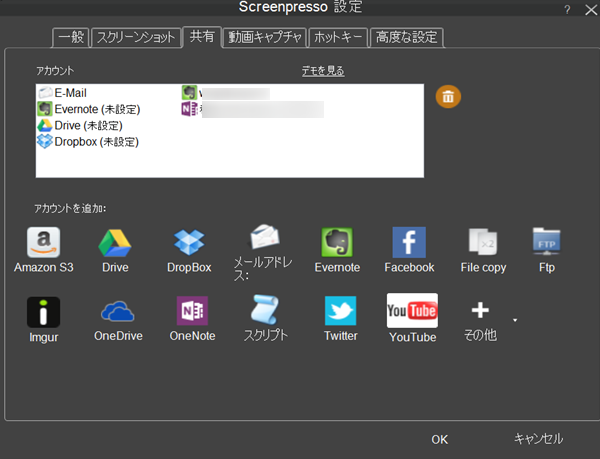The height and width of the screenshot is (459, 600).
Task: Add a YouTube account
Action: pyautogui.click(x=412, y=318)
